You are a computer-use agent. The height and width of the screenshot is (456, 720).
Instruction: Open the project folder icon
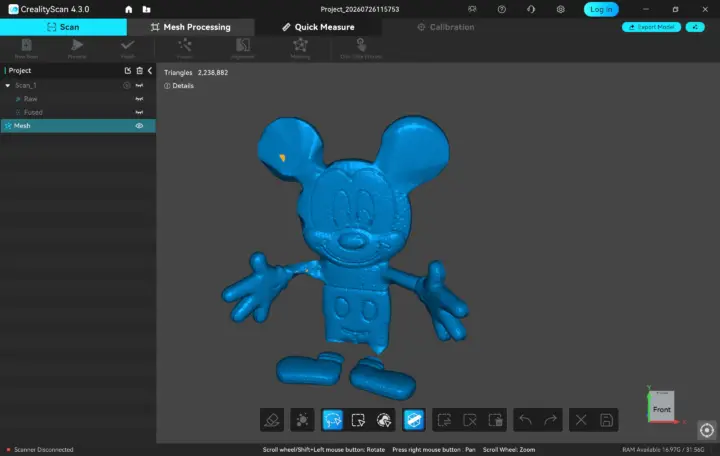click(146, 9)
